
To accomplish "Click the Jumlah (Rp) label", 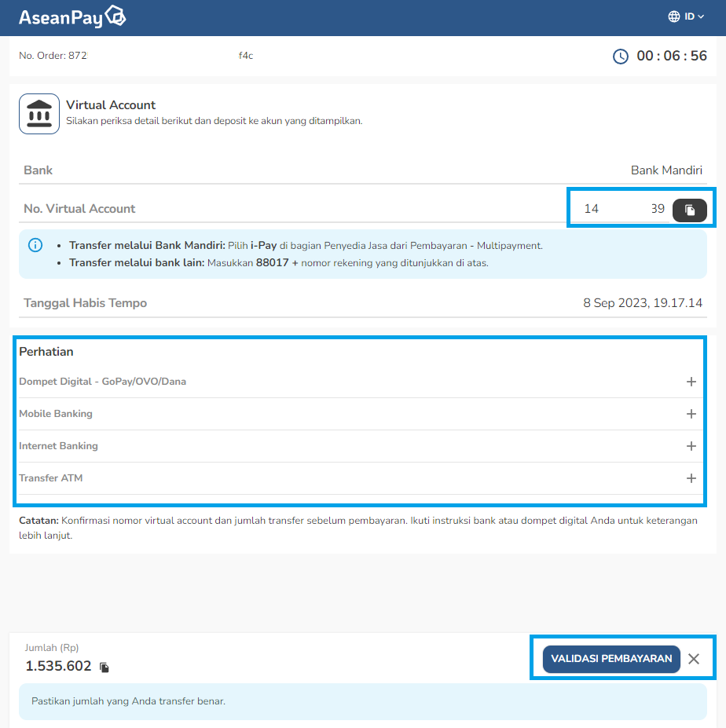I will pos(52,648).
